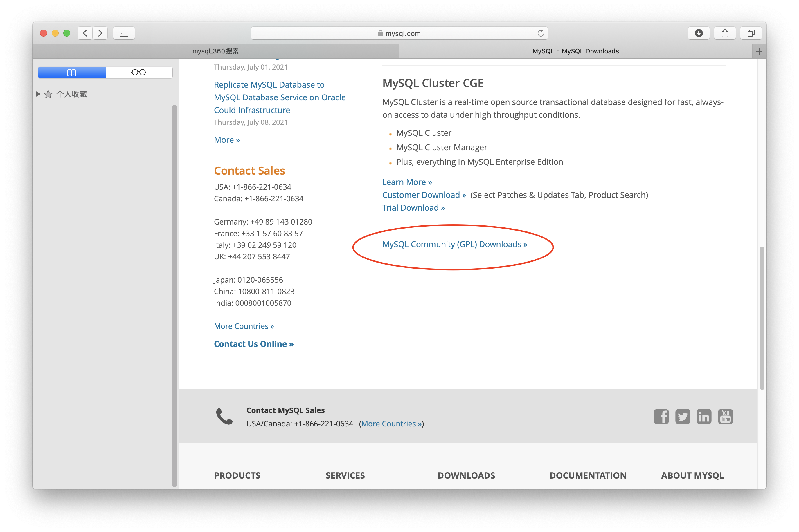799x532 pixels.
Task: Click the mysql.com address bar
Action: pos(399,33)
